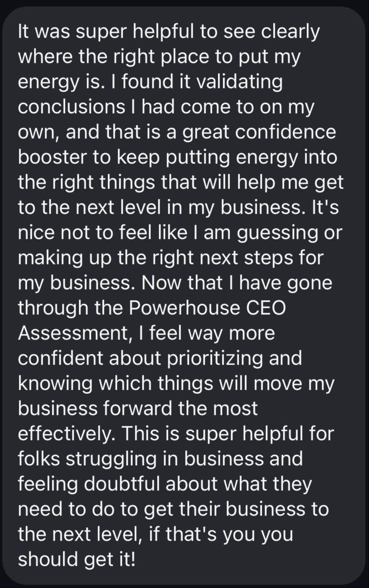
Task: Click the word "folks" in the testimonial
Action: (x=38, y=459)
